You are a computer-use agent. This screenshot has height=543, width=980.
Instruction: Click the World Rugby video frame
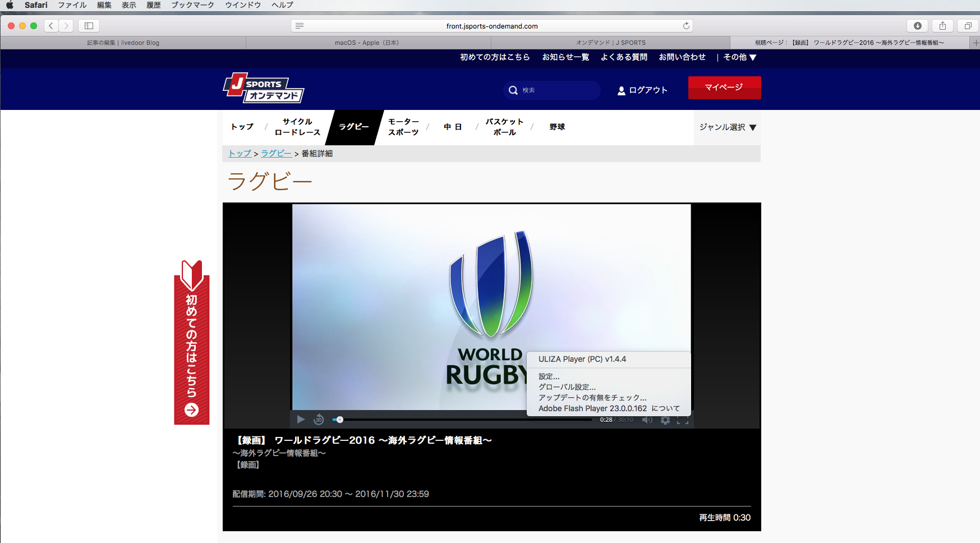click(x=491, y=307)
